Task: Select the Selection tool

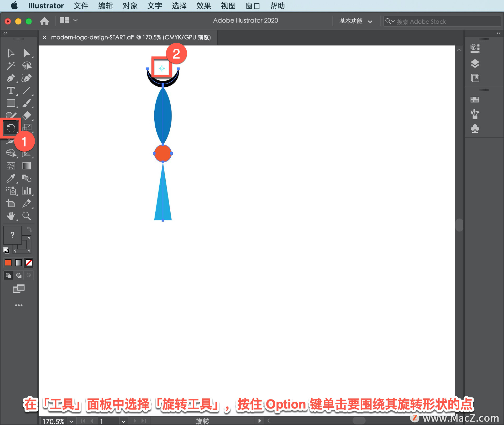Action: [11, 53]
